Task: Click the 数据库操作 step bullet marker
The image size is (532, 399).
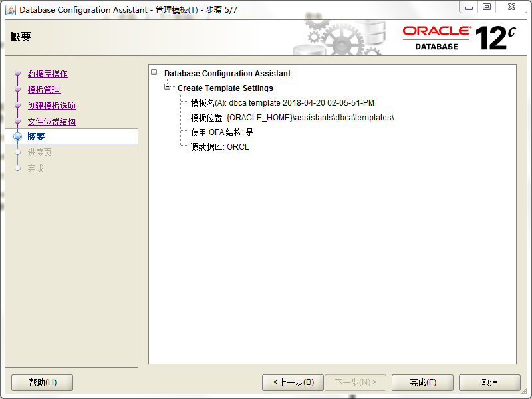Action: [x=18, y=73]
